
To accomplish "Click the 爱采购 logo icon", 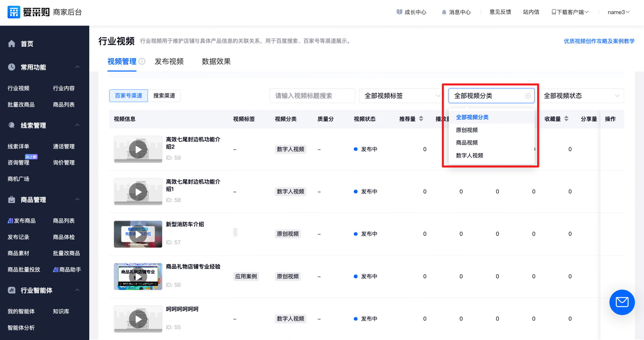I will [x=14, y=12].
